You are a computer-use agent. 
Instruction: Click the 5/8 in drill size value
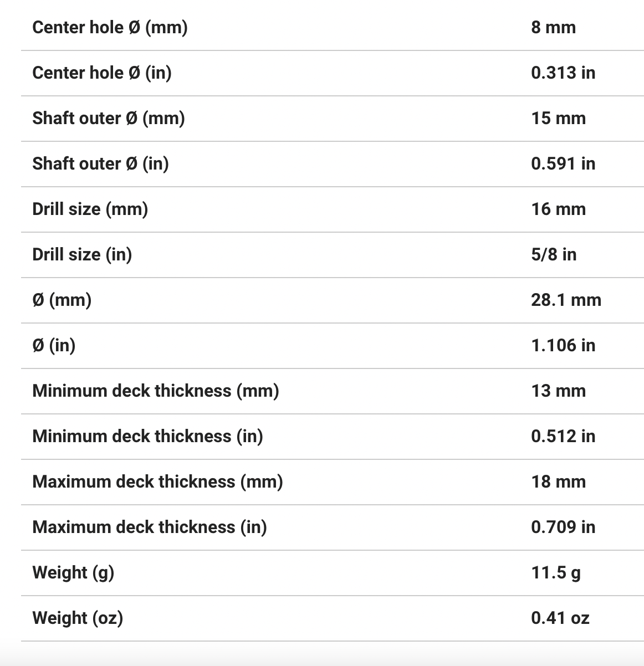pos(554,254)
